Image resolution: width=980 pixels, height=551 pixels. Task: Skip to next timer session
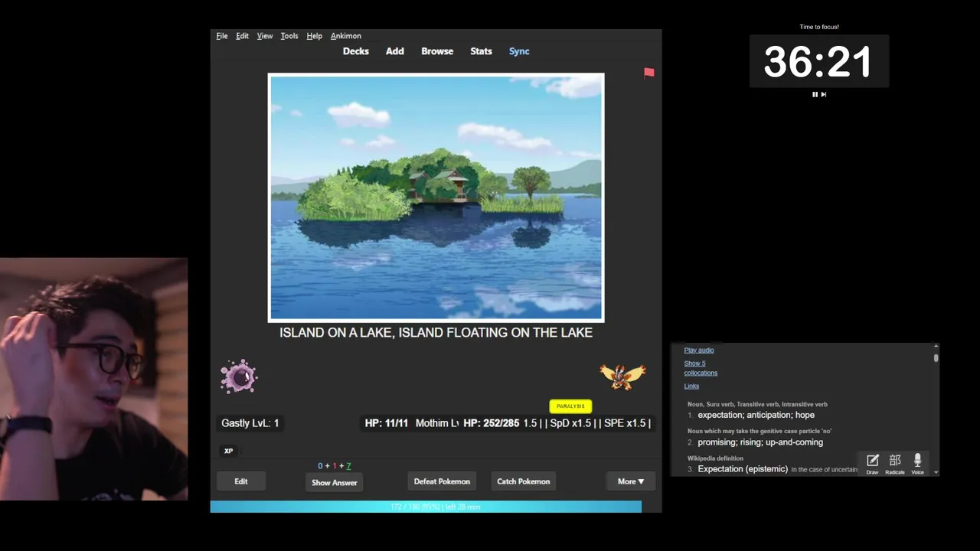824,94
